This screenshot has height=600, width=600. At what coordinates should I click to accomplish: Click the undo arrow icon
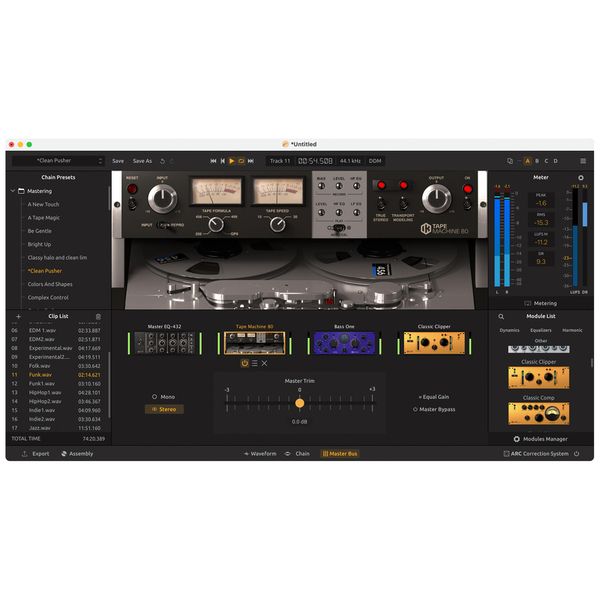click(x=162, y=161)
